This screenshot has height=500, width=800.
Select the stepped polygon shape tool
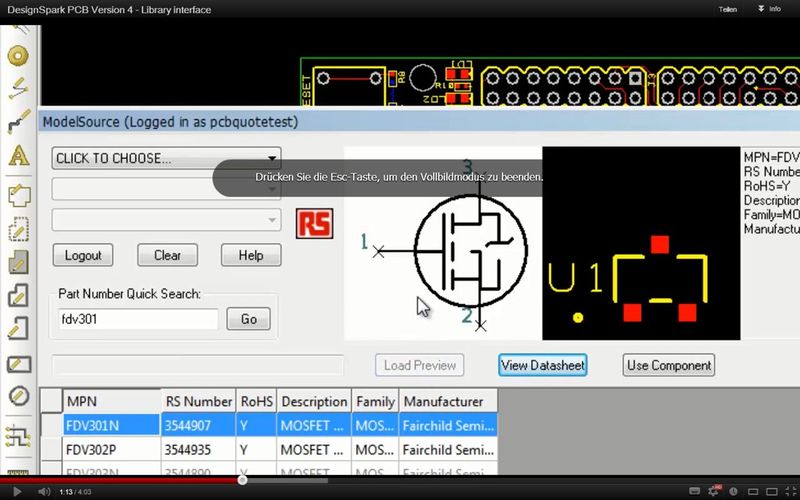click(x=18, y=295)
